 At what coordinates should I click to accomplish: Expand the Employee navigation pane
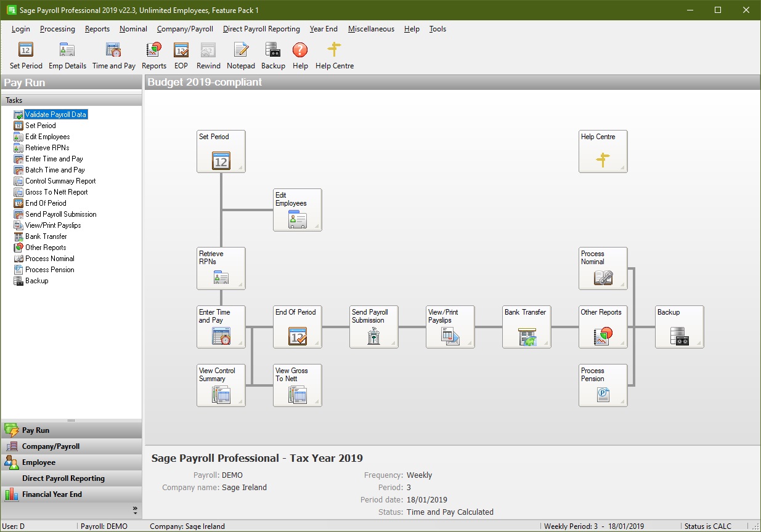tap(39, 462)
